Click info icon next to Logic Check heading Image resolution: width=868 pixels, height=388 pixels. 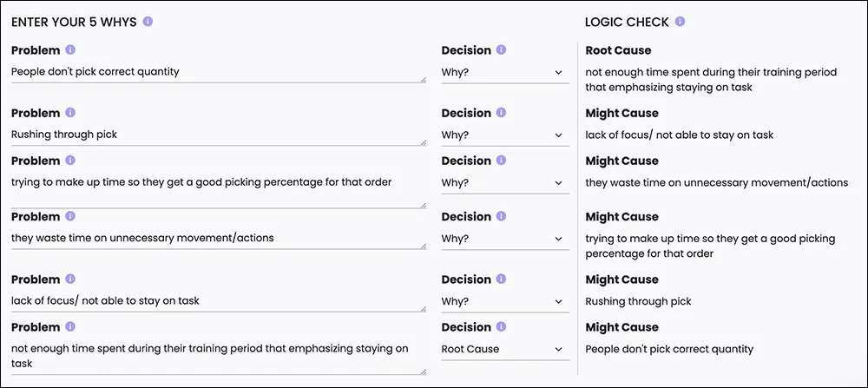pyautogui.click(x=680, y=22)
